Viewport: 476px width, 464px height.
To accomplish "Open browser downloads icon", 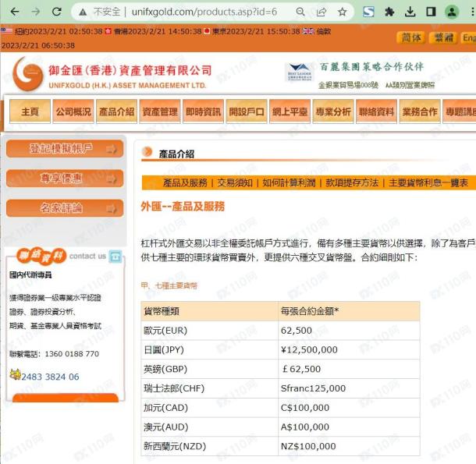I will point(410,12).
